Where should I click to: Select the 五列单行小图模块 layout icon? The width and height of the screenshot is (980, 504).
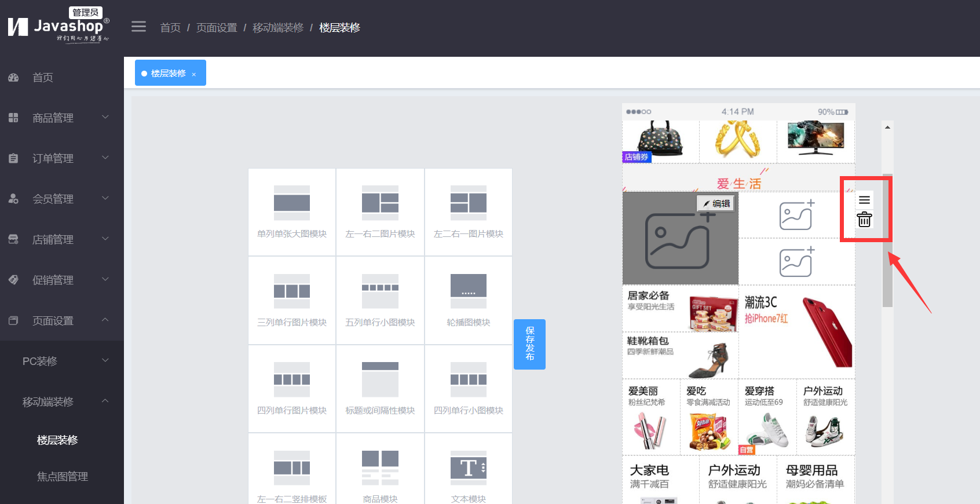tap(380, 291)
